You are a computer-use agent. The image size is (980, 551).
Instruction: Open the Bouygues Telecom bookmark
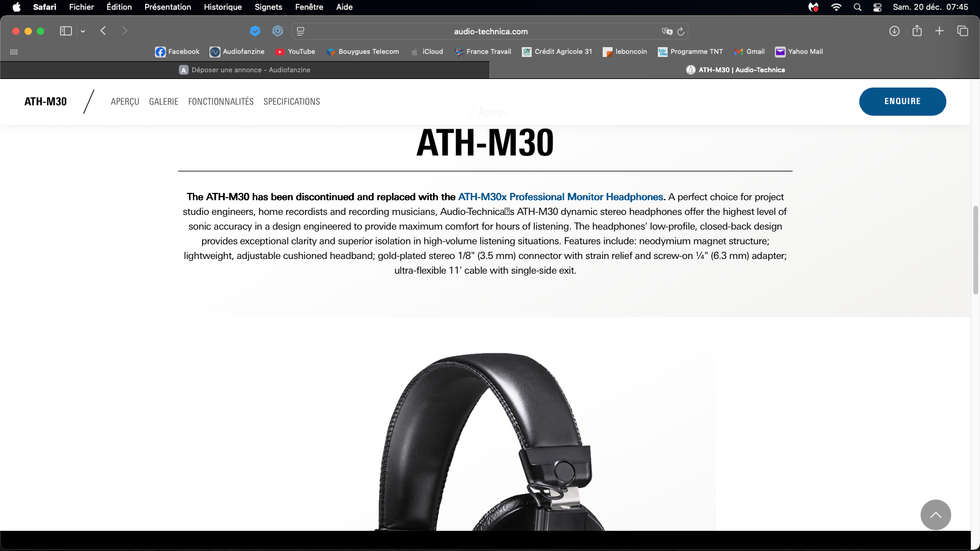(x=362, y=52)
